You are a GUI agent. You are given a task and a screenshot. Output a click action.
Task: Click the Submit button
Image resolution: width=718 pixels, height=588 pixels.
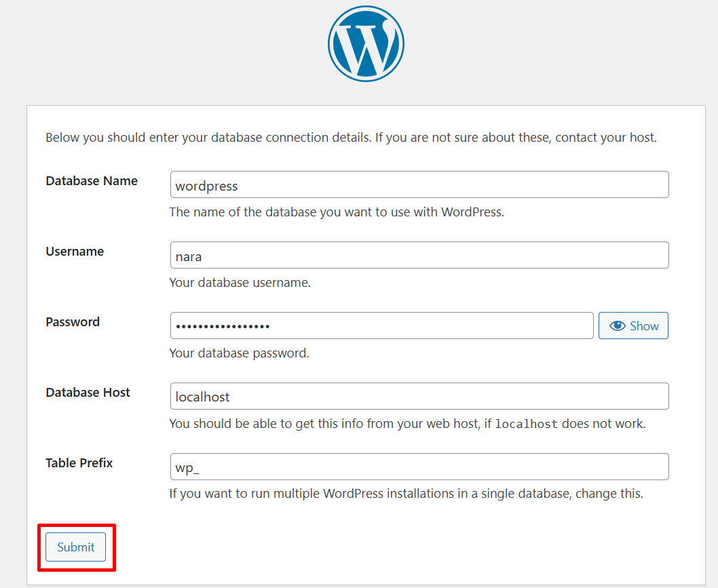click(x=75, y=547)
